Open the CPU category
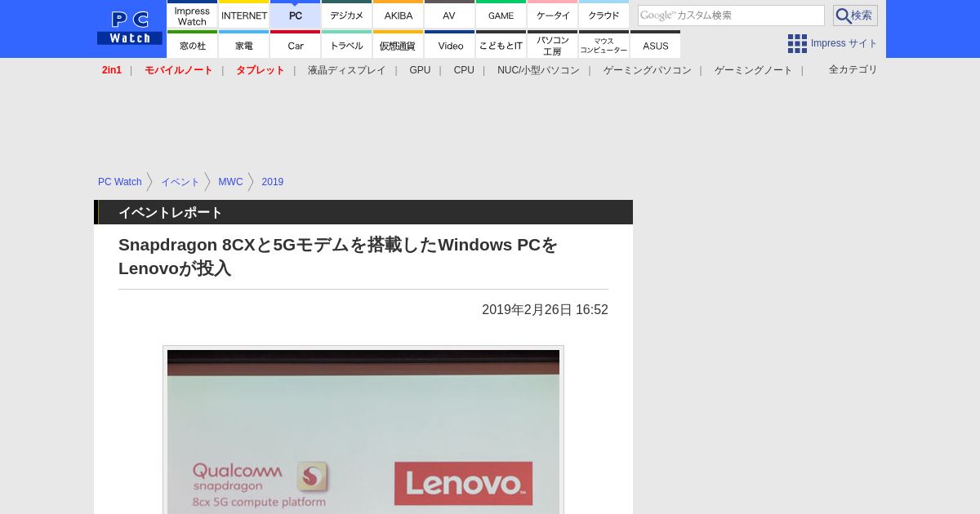This screenshot has width=980, height=514. click(x=464, y=70)
